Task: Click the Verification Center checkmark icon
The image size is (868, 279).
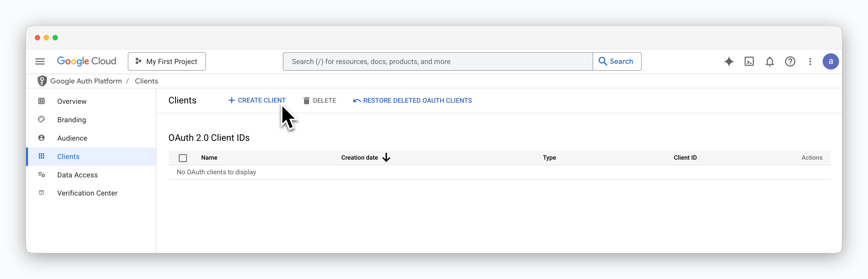Action: (x=41, y=193)
